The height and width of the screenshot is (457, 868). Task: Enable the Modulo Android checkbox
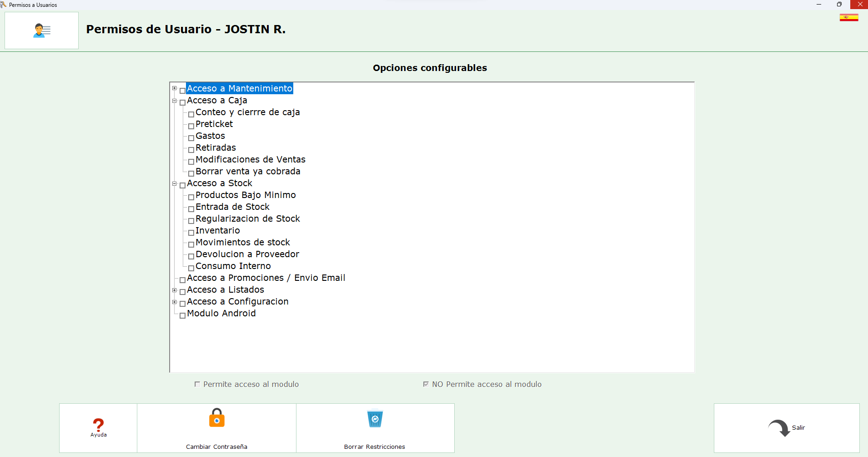tap(182, 315)
